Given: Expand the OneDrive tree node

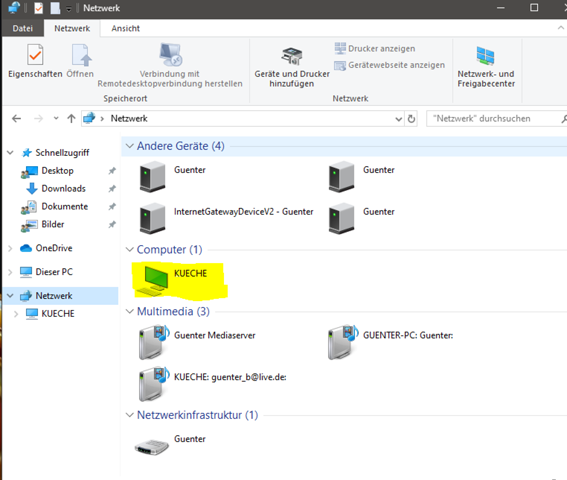Looking at the screenshot, I should (x=10, y=248).
